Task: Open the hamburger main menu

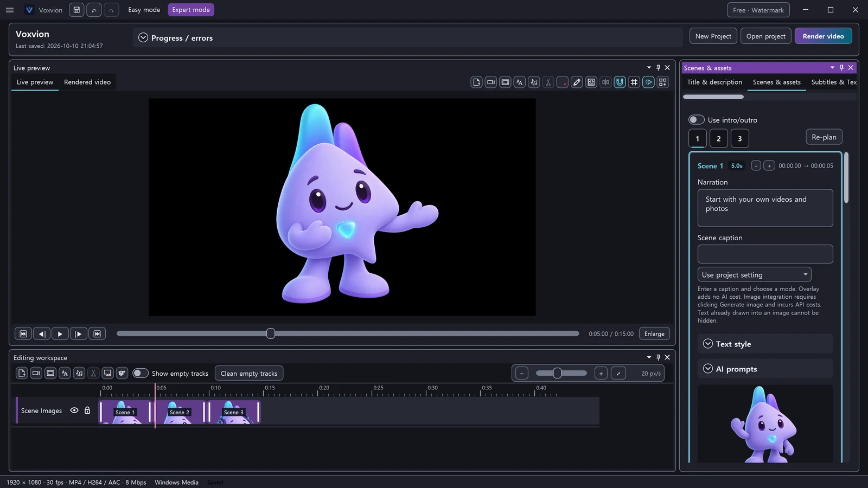Action: click(10, 10)
